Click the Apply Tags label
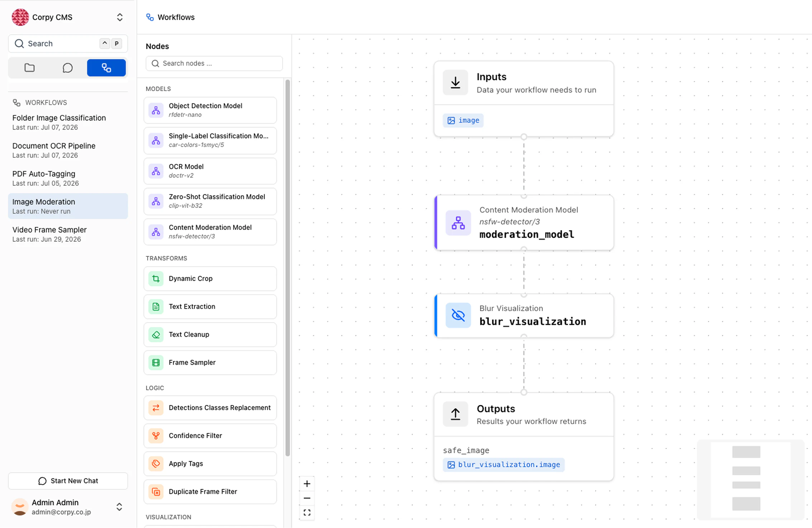 [186, 463]
